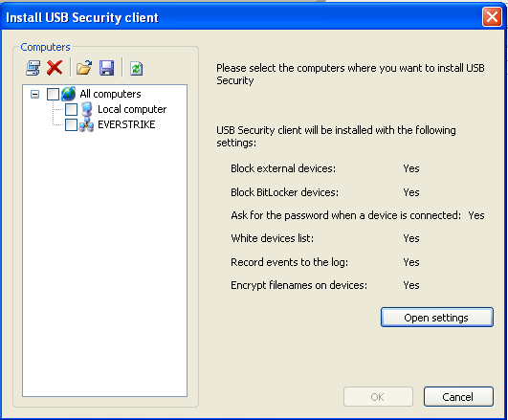The width and height of the screenshot is (508, 420).
Task: Click the greyed-out OK button
Action: click(x=378, y=397)
